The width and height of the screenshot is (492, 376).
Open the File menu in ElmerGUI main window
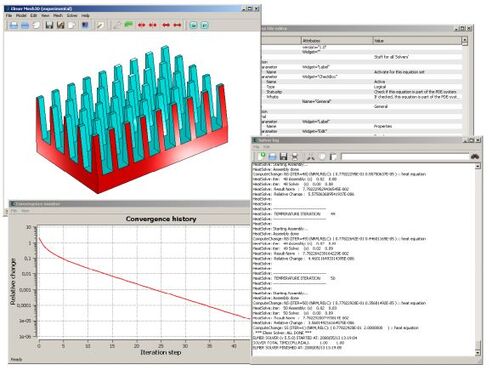coord(9,16)
